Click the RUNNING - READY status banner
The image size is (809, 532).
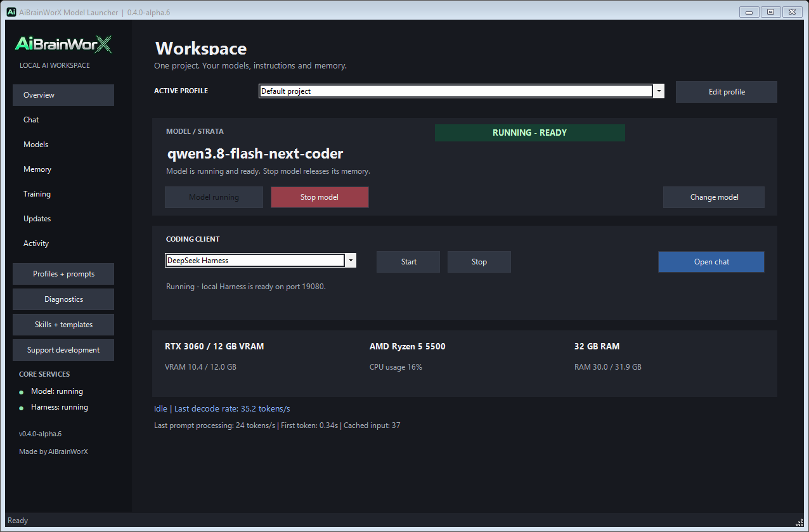[530, 133]
